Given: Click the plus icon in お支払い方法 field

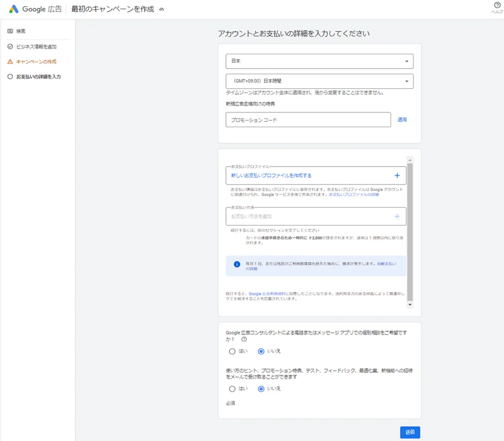Looking at the screenshot, I should coord(397,216).
